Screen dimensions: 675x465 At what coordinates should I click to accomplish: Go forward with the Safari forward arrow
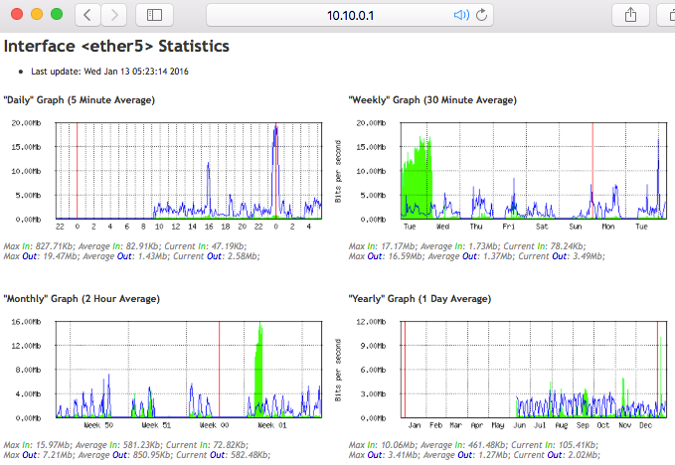pos(114,15)
